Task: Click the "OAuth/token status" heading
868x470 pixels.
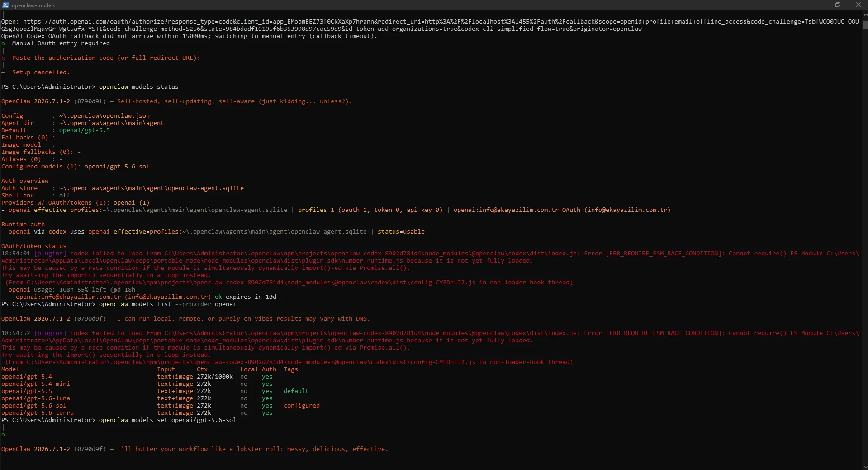Action: coord(34,246)
